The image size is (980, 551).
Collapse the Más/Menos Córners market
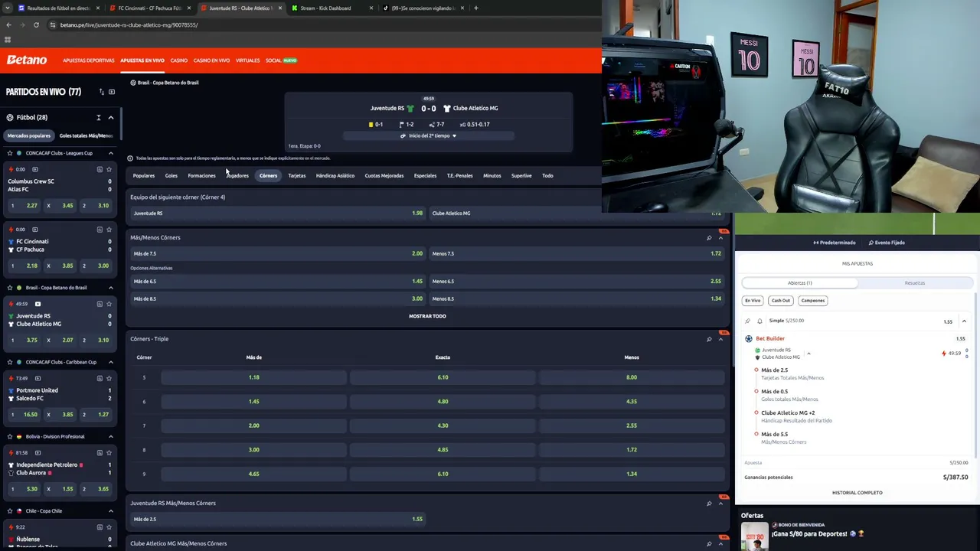tap(720, 237)
